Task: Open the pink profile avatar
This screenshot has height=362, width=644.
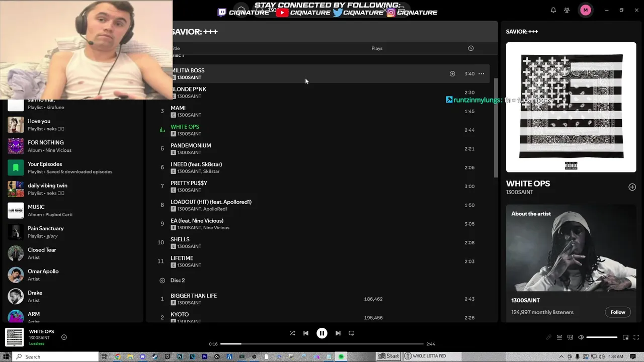Action: point(585,10)
